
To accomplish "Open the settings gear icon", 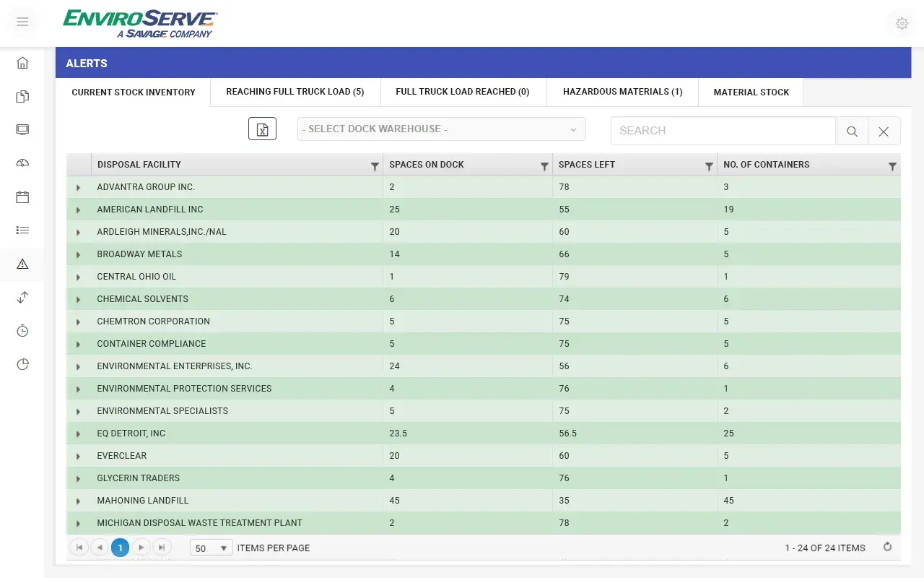I will pyautogui.click(x=902, y=23).
